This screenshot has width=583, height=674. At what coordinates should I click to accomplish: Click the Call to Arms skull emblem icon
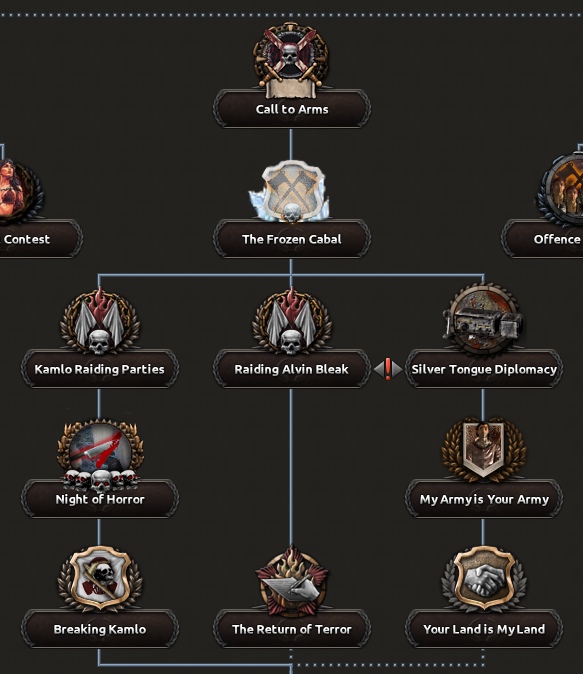tap(291, 58)
